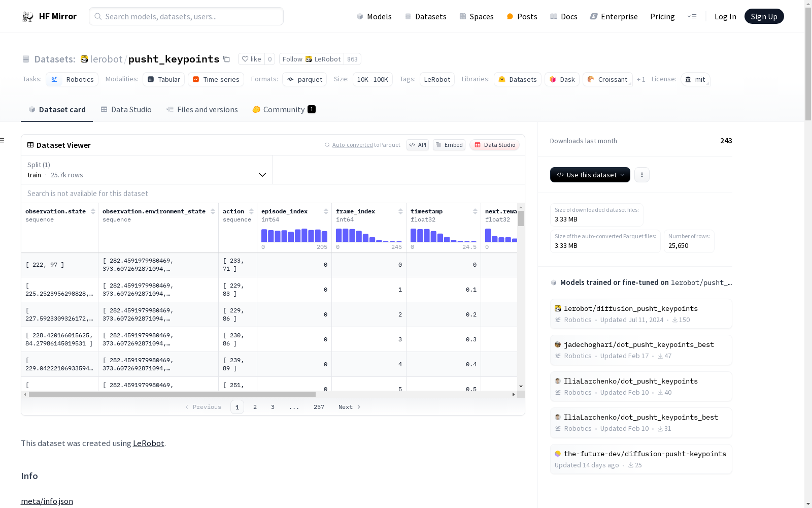Click the episode_index histogram chart

(294, 235)
